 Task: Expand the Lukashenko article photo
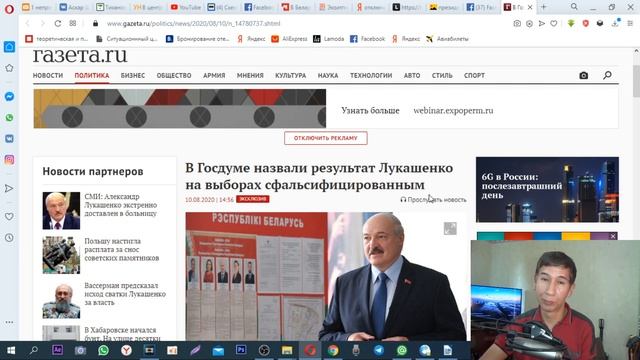450,229
